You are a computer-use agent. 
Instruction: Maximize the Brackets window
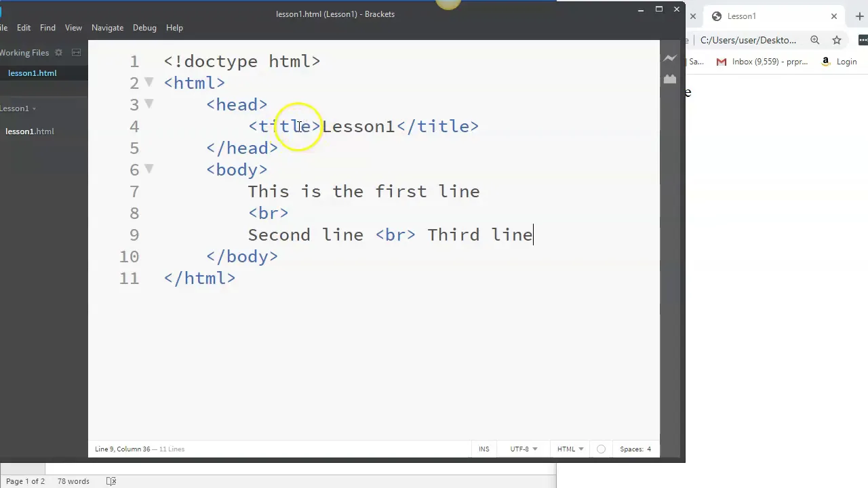(x=658, y=9)
